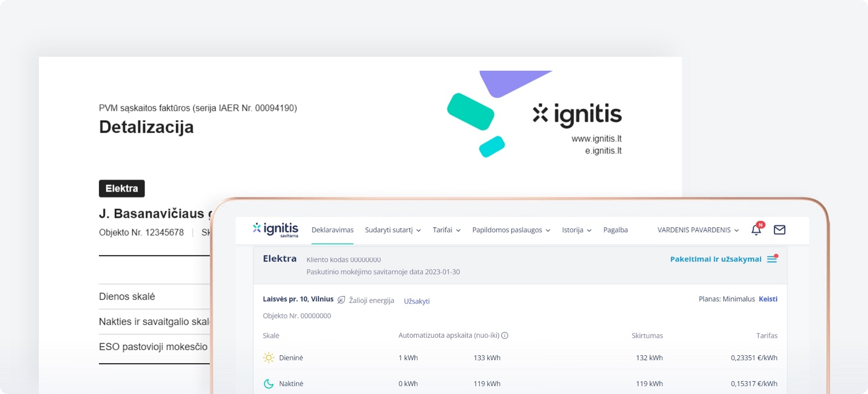The width and height of the screenshot is (868, 394).
Task: Click the hamburger icon beside Pakeitimai ir užsakymai
Action: 772,259
